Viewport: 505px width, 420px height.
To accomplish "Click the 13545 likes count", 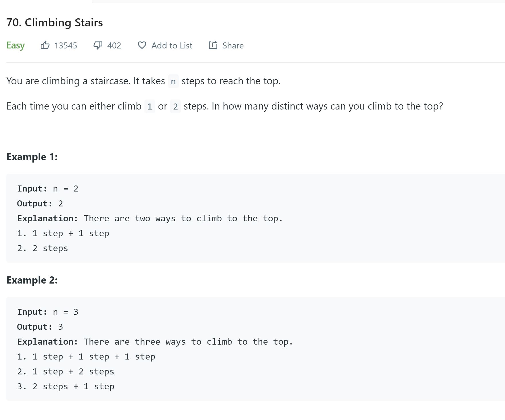I will [66, 46].
